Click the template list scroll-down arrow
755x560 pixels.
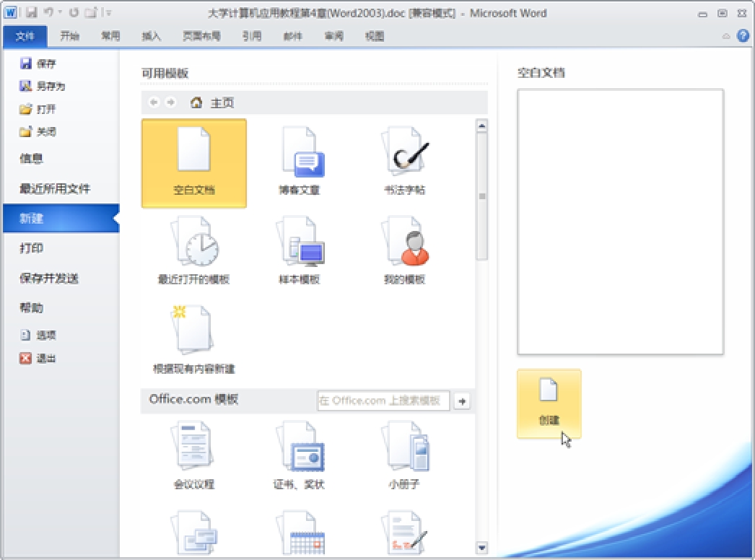click(x=481, y=548)
